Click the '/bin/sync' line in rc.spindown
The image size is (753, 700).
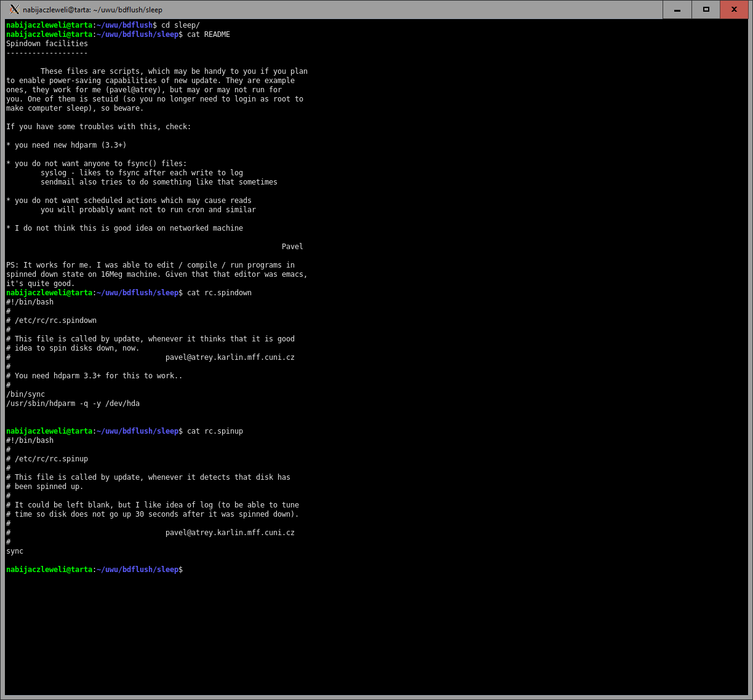(25, 394)
